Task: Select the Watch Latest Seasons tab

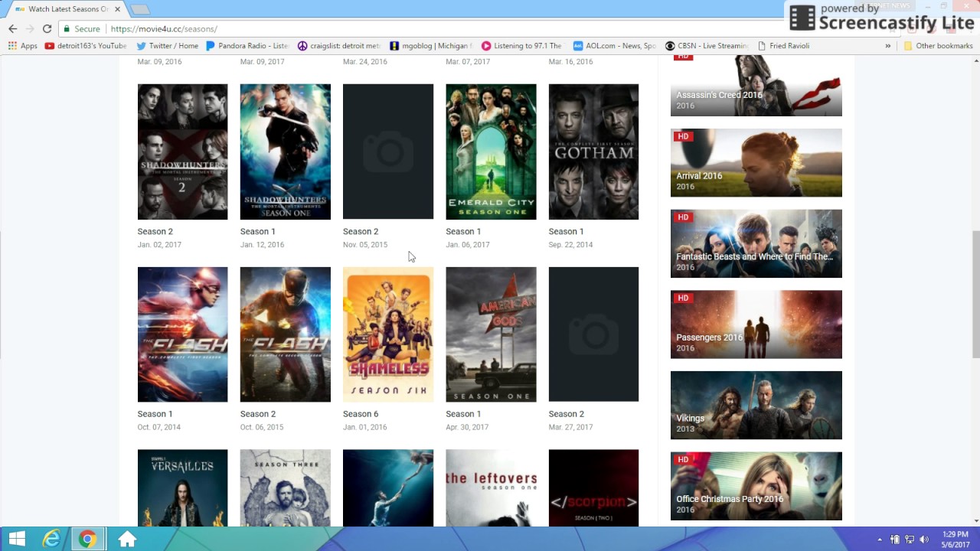Action: point(67,9)
